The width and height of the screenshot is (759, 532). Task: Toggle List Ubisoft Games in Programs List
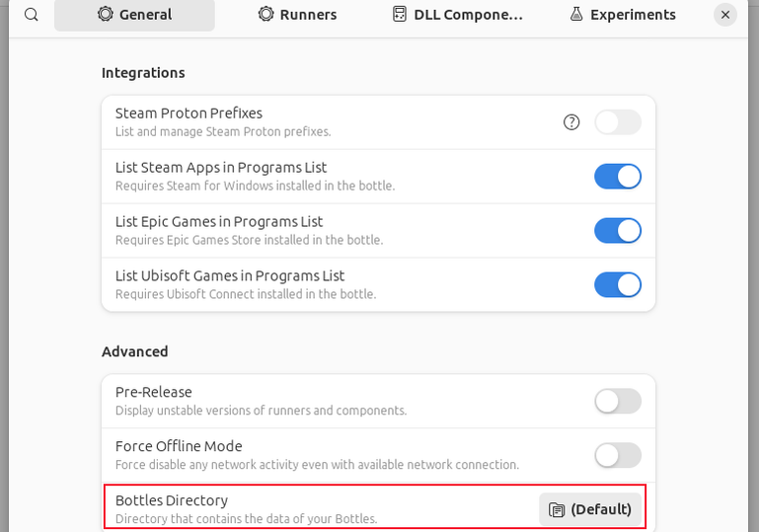(x=618, y=284)
